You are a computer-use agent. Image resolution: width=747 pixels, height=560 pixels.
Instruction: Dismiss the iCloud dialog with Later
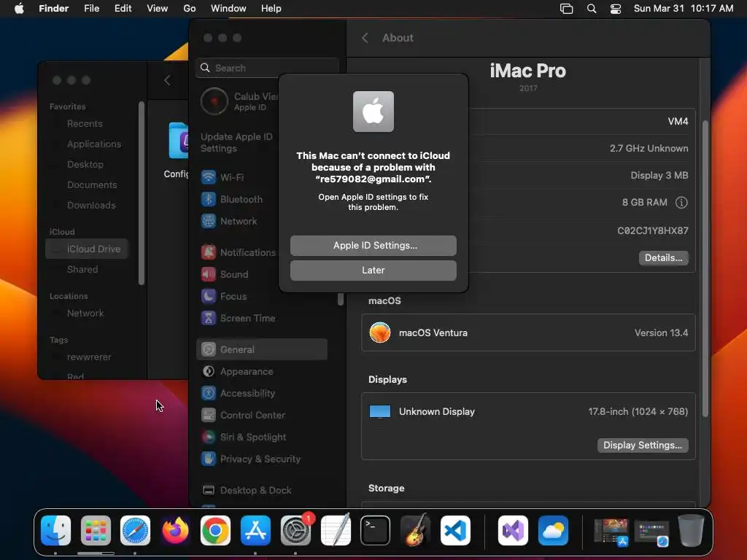373,270
